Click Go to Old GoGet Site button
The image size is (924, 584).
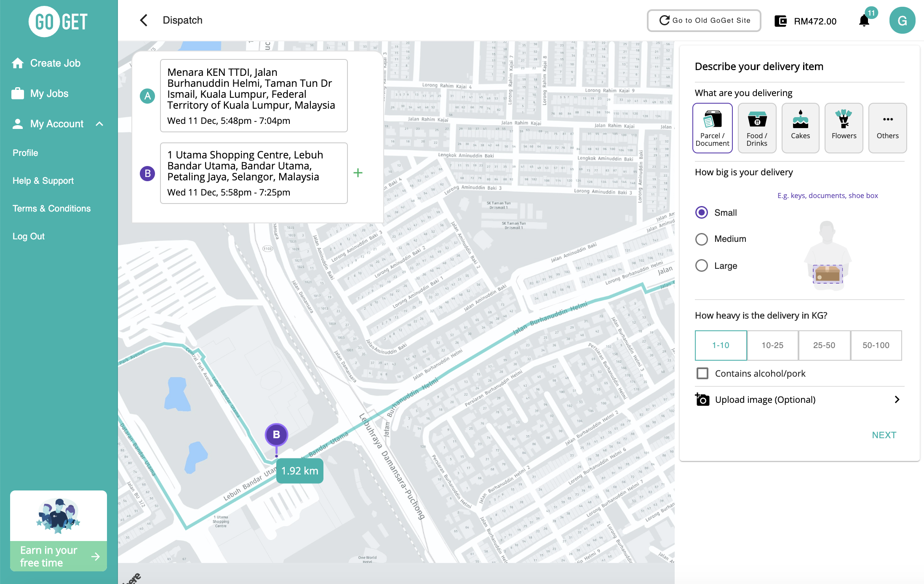pyautogui.click(x=704, y=21)
